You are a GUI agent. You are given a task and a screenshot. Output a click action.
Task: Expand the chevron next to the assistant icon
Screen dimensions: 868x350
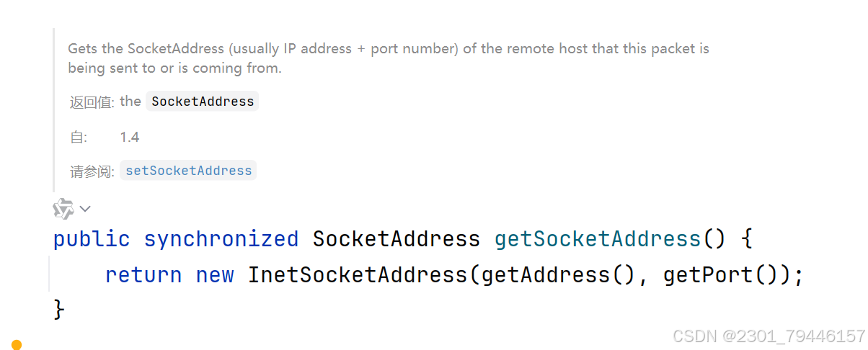point(85,209)
